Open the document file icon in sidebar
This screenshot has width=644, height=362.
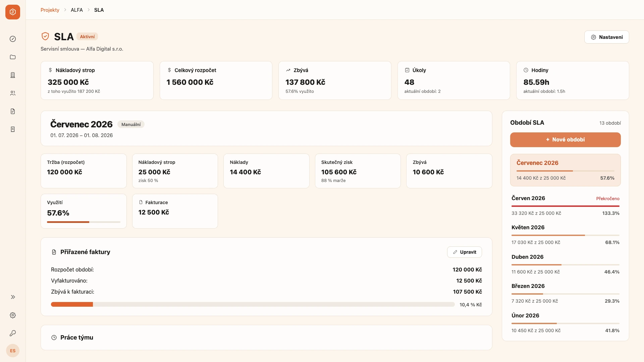coord(13,111)
